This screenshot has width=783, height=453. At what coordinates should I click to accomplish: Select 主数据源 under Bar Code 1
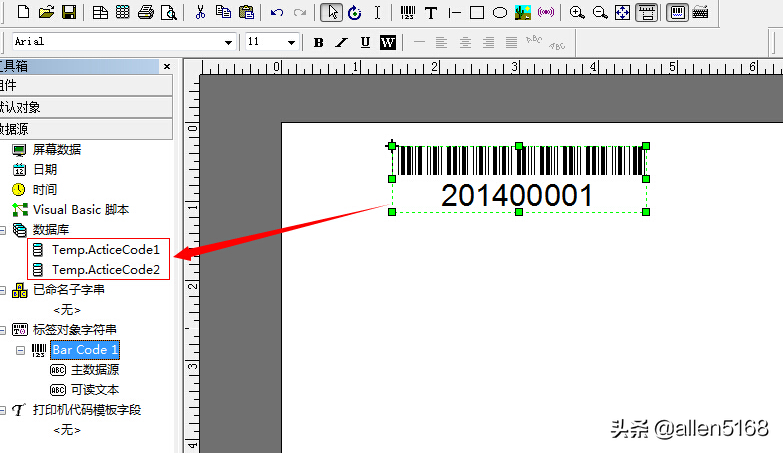click(x=95, y=370)
